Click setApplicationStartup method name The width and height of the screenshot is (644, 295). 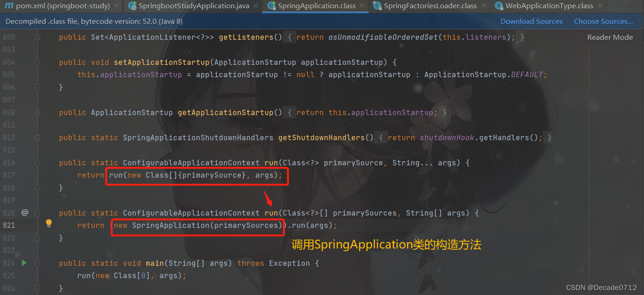[x=162, y=62]
